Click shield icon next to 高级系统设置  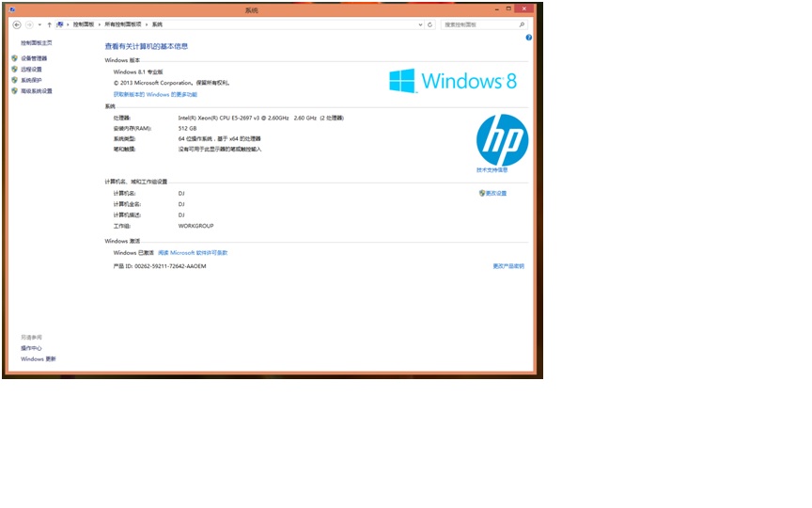[x=14, y=90]
